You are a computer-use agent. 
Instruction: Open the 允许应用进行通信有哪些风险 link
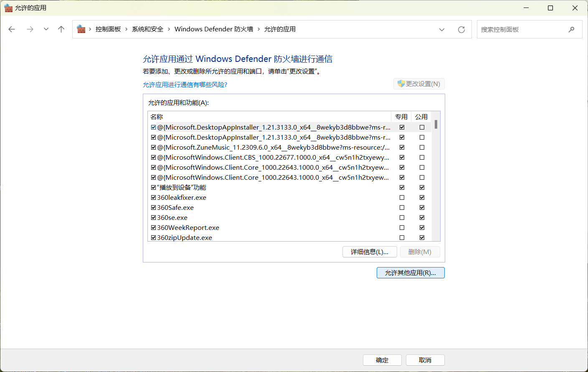point(185,84)
